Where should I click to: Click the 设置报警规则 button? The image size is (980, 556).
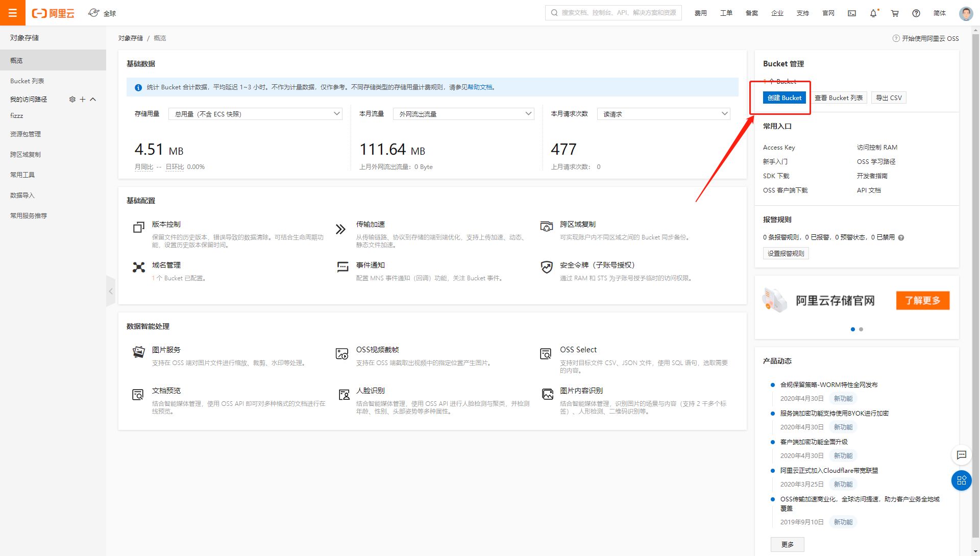[x=786, y=253]
